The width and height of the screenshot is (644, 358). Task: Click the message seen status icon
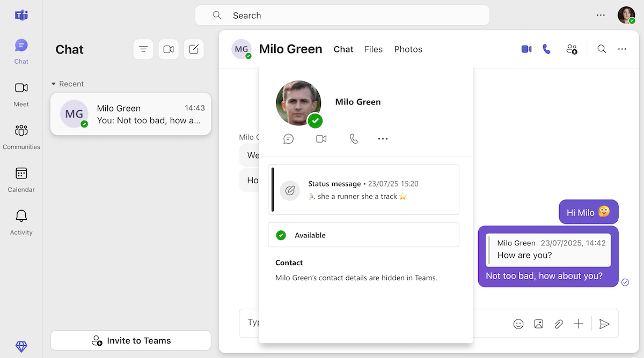pyautogui.click(x=625, y=282)
